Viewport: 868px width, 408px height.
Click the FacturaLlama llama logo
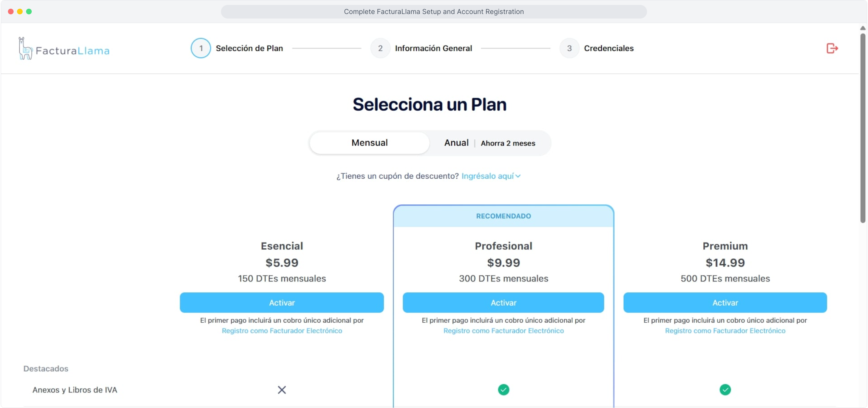(x=26, y=49)
